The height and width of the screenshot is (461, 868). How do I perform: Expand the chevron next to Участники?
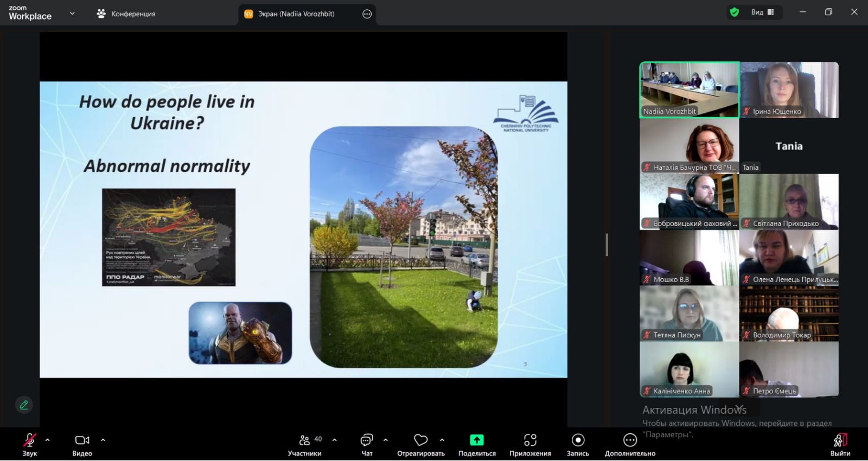334,440
